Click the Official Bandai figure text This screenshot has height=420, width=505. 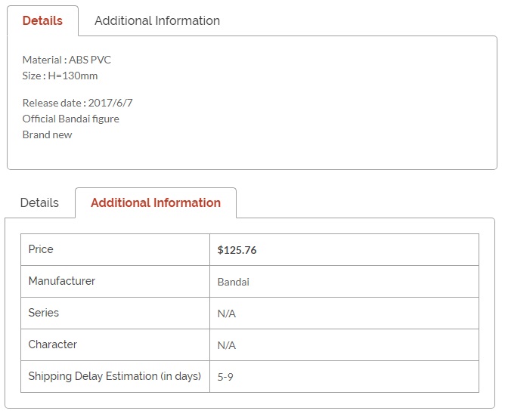(x=71, y=119)
